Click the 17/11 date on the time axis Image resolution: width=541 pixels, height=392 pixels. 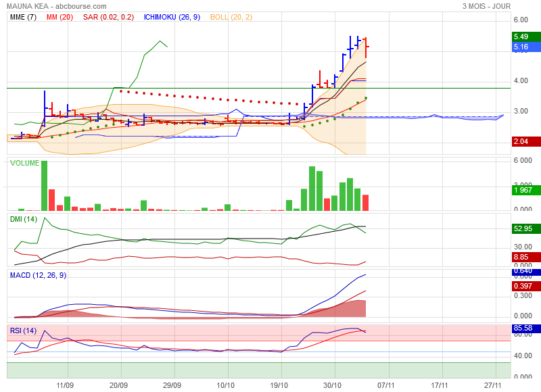click(x=440, y=385)
